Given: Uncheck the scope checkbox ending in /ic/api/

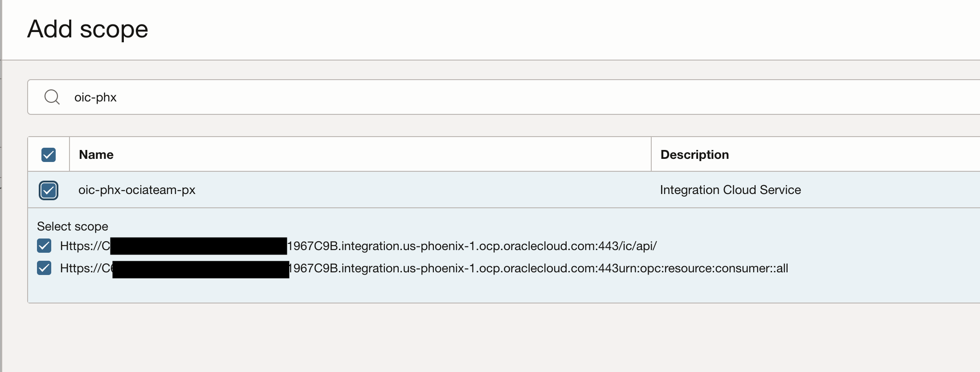Looking at the screenshot, I should point(44,246).
